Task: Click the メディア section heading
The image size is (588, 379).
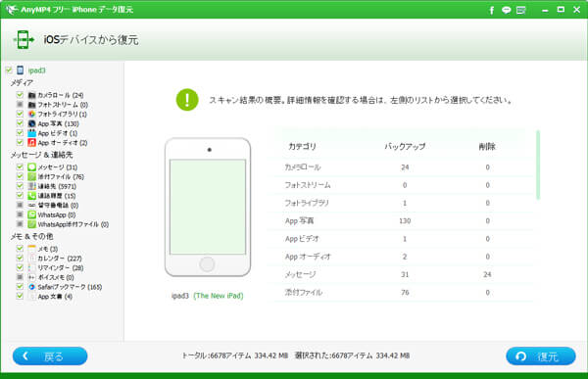Action: pos(22,83)
